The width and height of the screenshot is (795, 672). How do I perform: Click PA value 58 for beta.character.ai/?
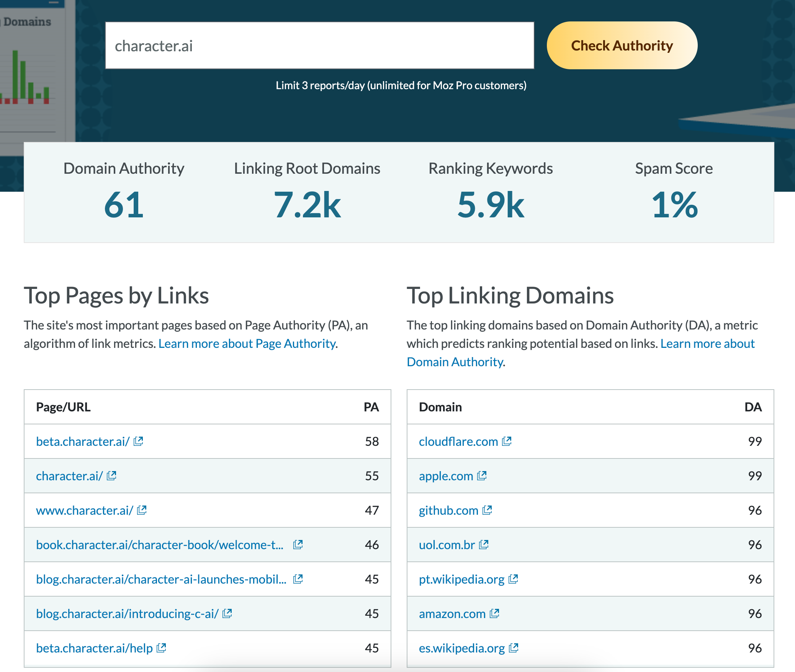[x=372, y=442]
